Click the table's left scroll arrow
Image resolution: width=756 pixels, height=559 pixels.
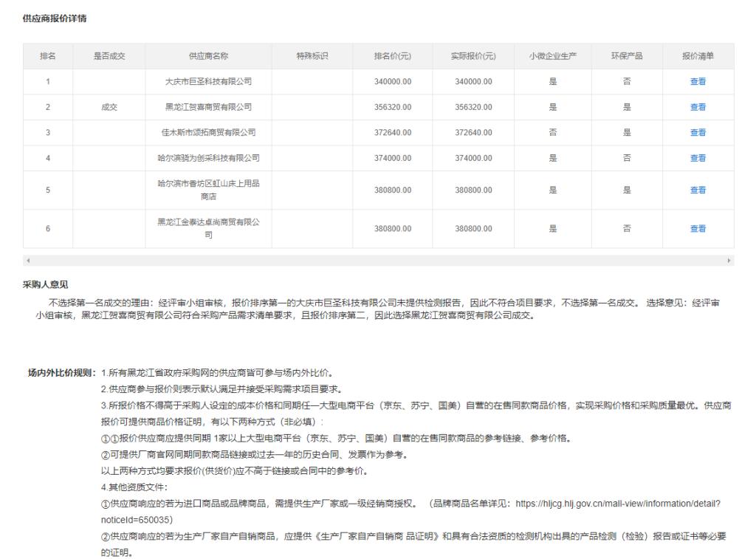click(x=28, y=261)
